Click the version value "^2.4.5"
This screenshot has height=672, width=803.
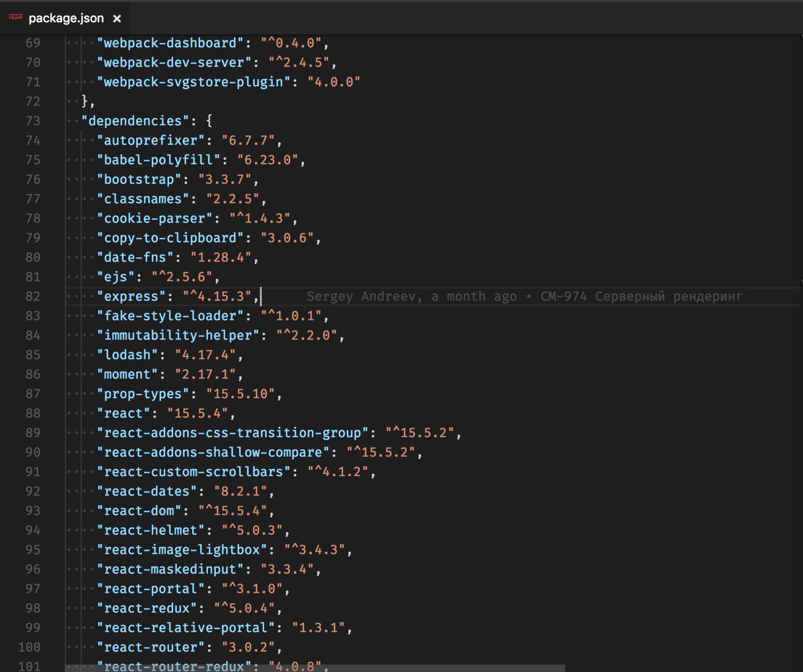coord(299,63)
